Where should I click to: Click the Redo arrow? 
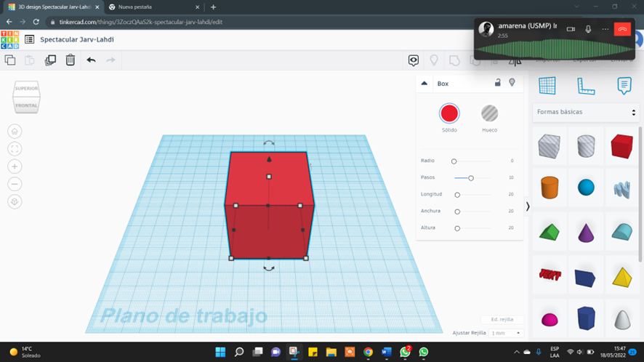(110, 60)
